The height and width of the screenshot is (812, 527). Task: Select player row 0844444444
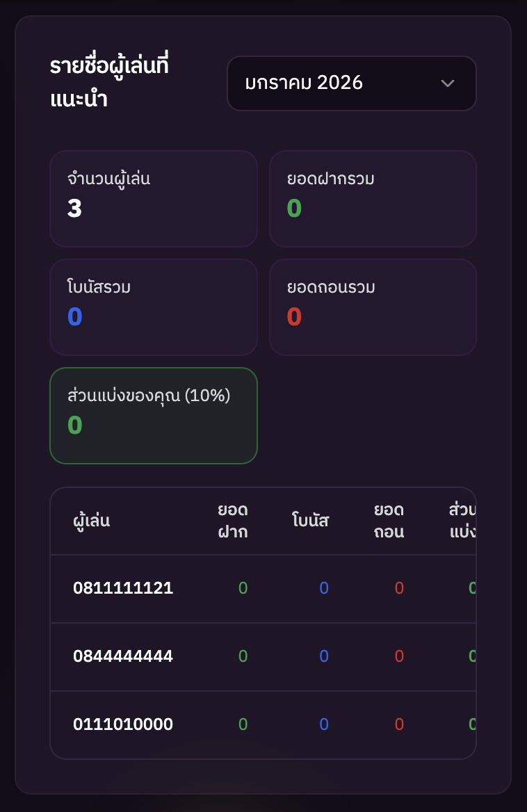click(123, 657)
